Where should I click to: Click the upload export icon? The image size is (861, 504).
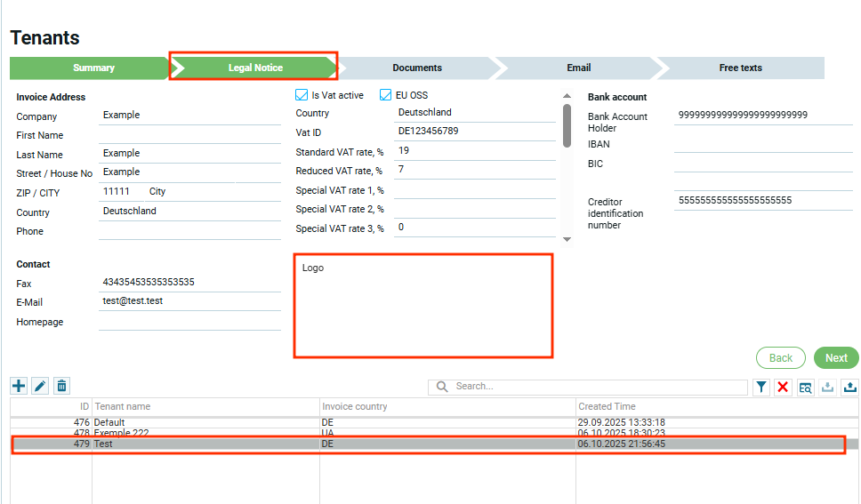[849, 387]
